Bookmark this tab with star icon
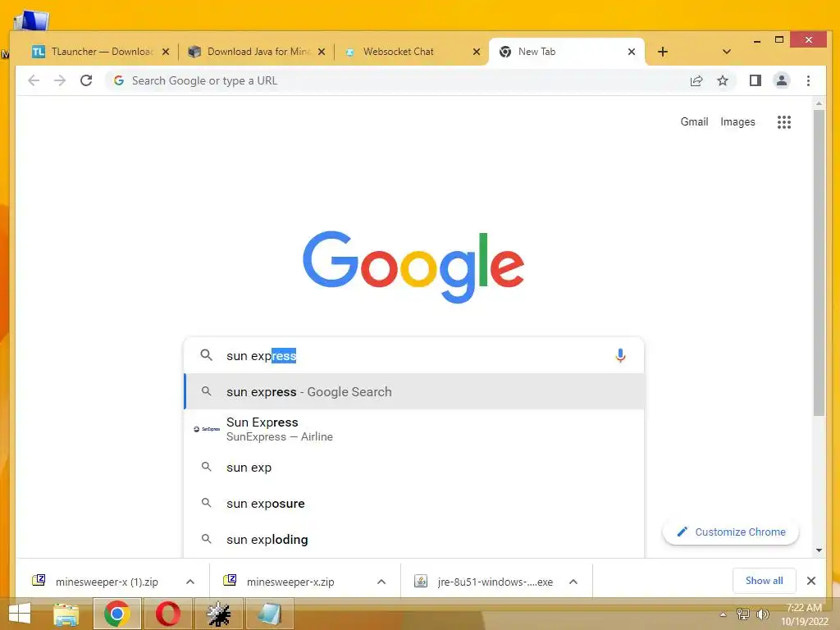The height and width of the screenshot is (630, 840). click(723, 81)
